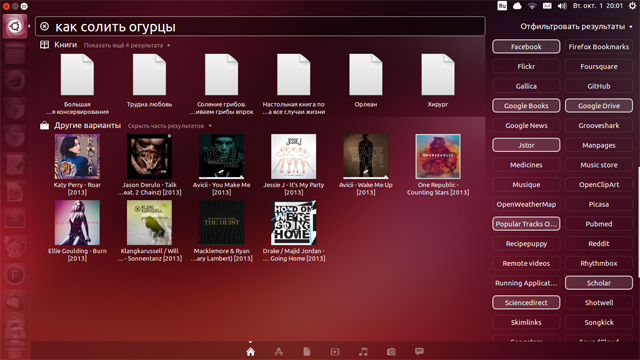Open the cloud indicator in top panel

pos(517,6)
